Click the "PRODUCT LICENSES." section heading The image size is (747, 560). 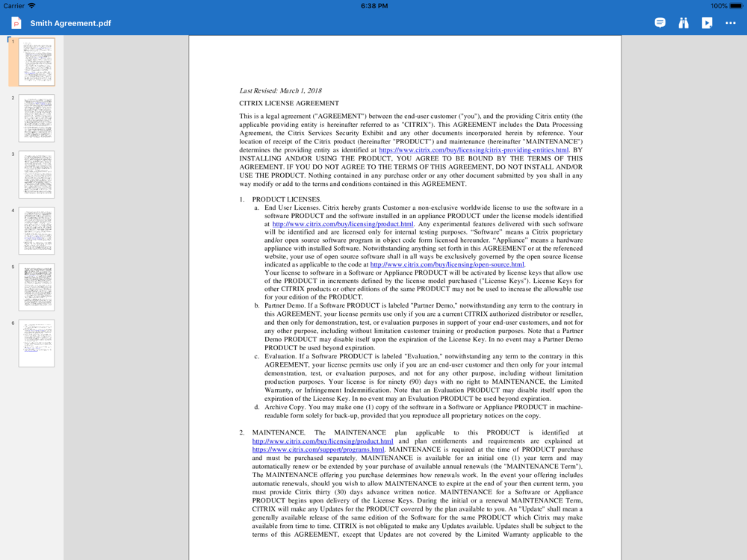click(287, 199)
